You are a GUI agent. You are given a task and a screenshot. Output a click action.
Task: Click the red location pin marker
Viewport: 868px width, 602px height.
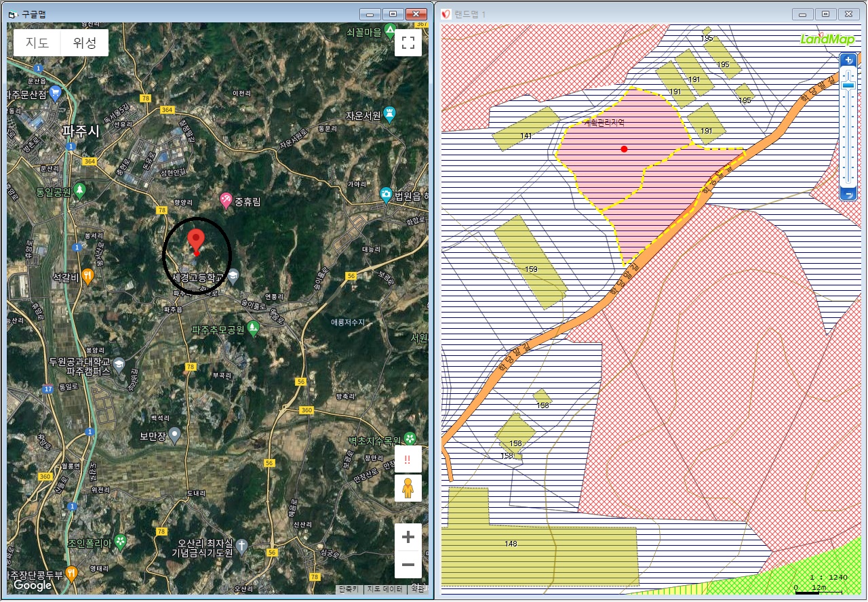[x=196, y=243]
